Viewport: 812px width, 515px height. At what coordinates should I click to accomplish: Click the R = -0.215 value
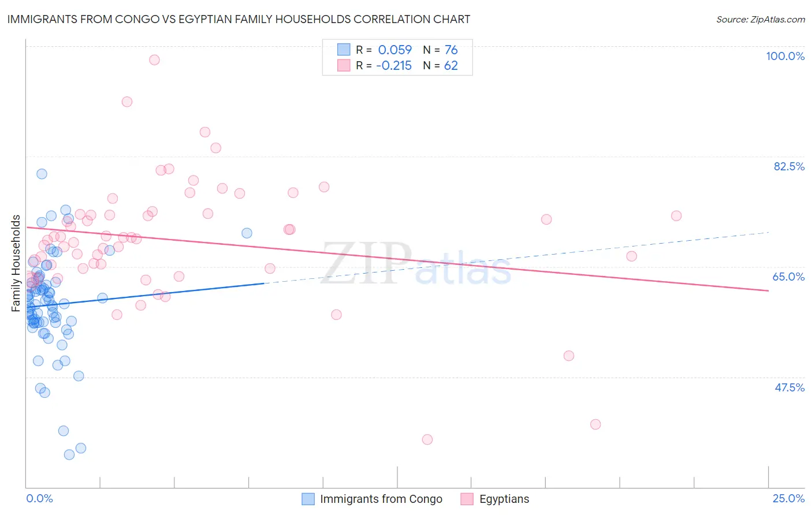pos(384,65)
